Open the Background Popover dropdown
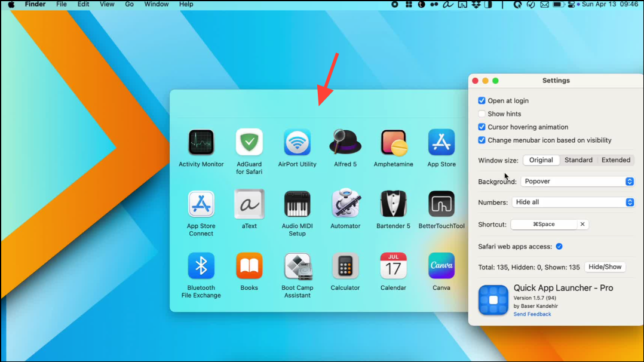 577,181
